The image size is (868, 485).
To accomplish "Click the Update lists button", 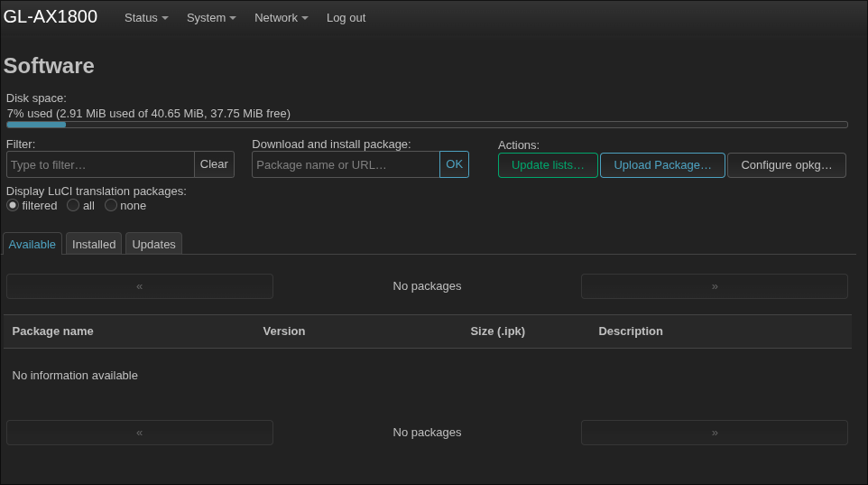I will pyautogui.click(x=548, y=165).
